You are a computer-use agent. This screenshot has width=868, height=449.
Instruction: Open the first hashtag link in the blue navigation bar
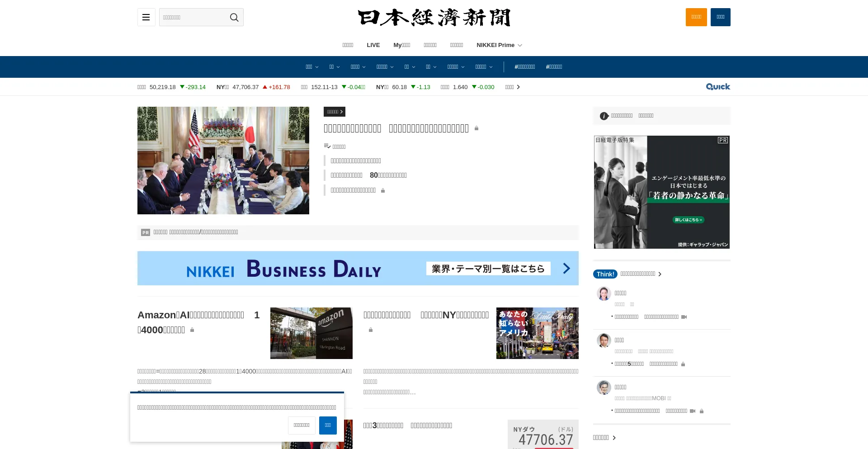coord(524,67)
